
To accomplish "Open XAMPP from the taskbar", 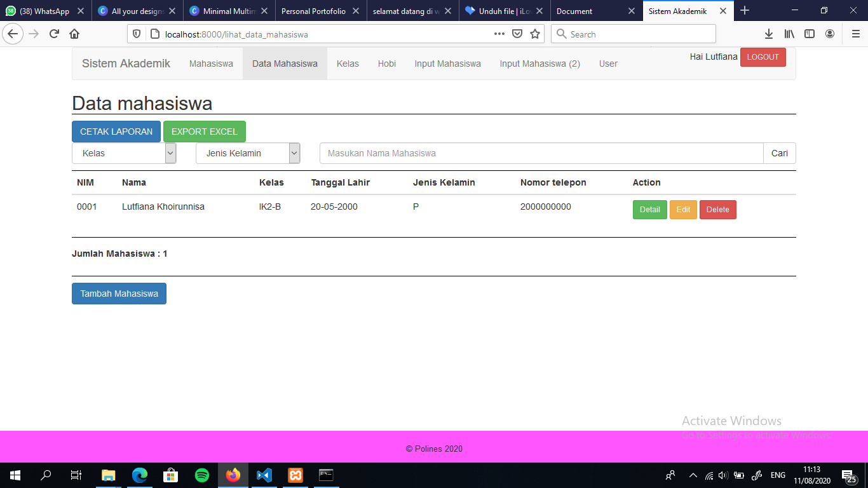I will tap(295, 475).
